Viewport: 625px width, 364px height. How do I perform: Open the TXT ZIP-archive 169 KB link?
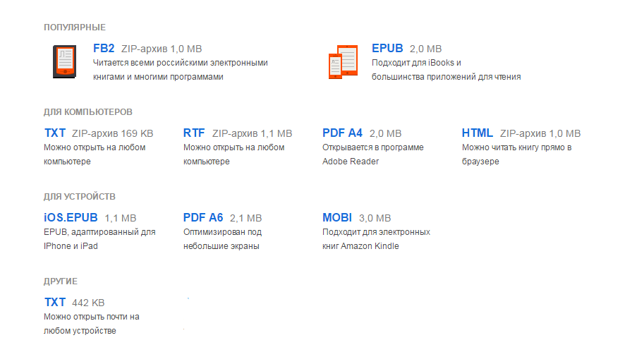(55, 133)
